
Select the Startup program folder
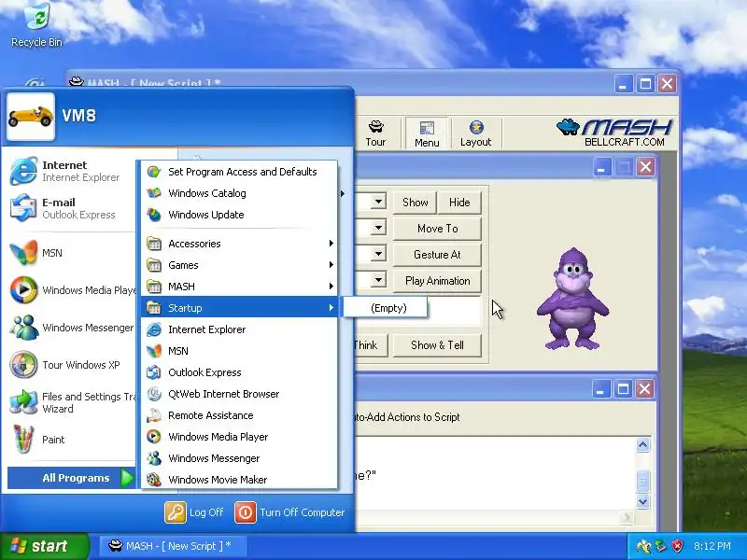tap(239, 308)
